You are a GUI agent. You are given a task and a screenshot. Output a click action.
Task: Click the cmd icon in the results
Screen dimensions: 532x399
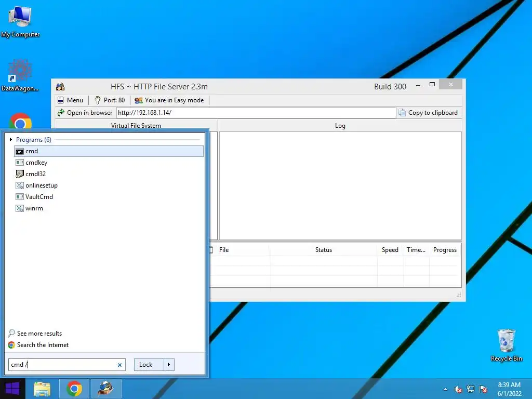pyautogui.click(x=20, y=151)
